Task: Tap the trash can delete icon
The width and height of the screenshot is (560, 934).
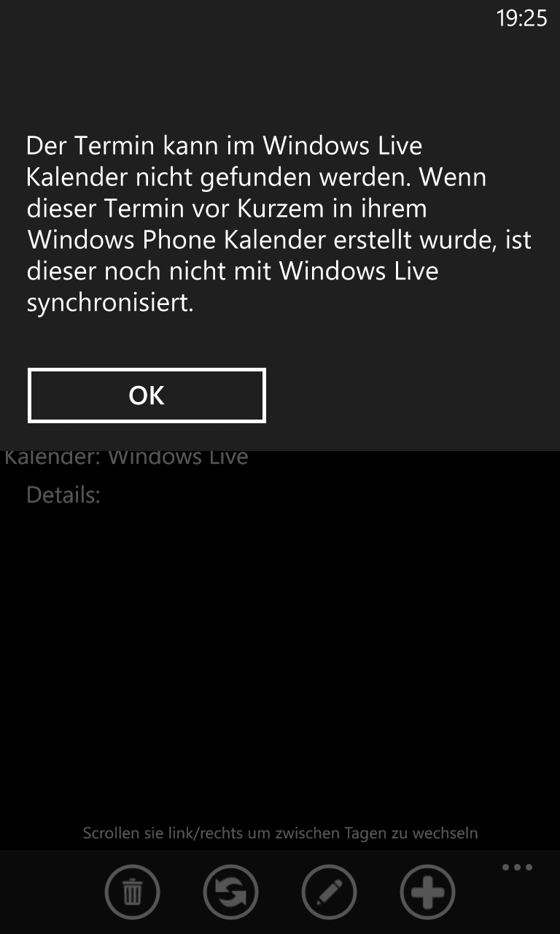Action: point(132,892)
